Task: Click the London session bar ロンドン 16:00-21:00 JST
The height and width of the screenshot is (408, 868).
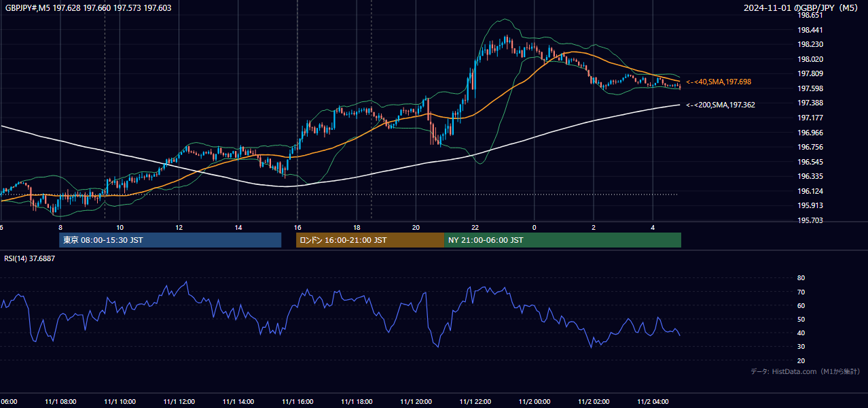Action: click(x=370, y=240)
